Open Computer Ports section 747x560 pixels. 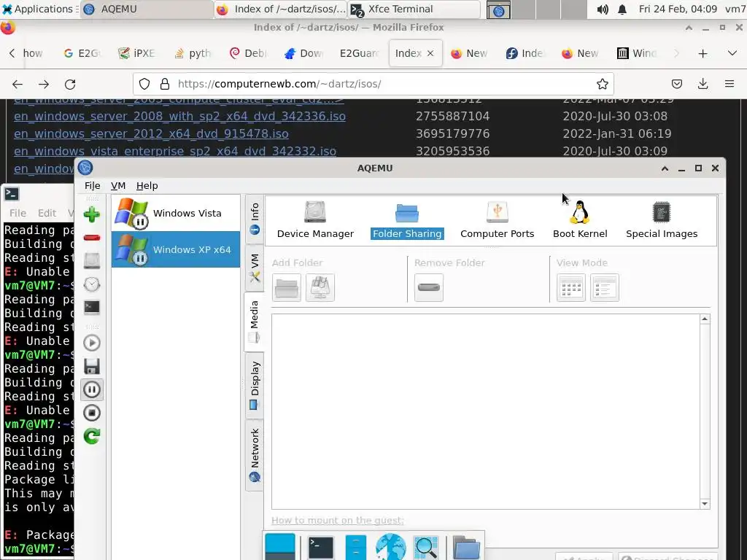point(497,220)
